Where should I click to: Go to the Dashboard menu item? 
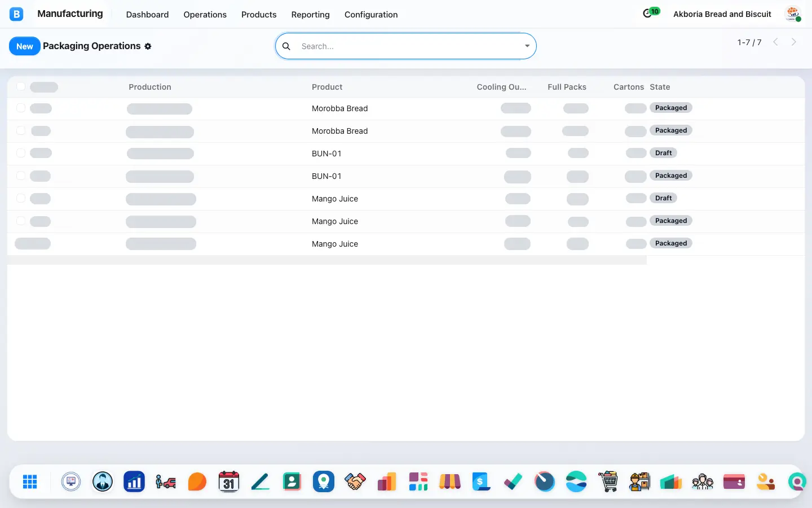147,15
